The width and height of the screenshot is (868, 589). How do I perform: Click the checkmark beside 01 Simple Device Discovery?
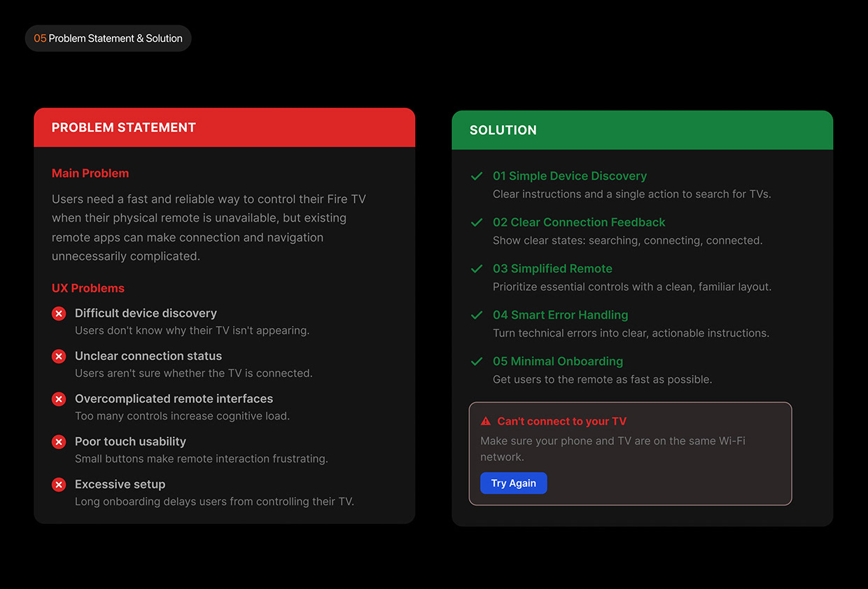(x=477, y=176)
